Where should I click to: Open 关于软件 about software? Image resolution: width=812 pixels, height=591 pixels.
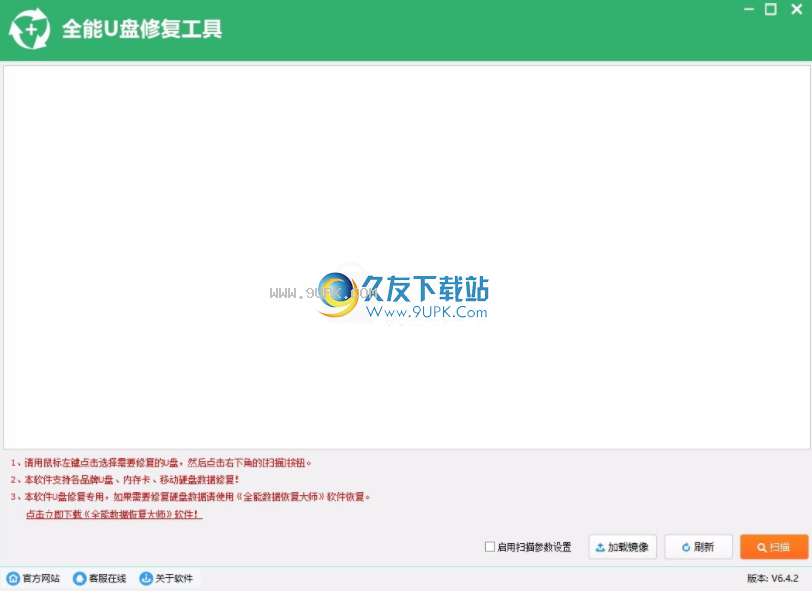click(166, 578)
